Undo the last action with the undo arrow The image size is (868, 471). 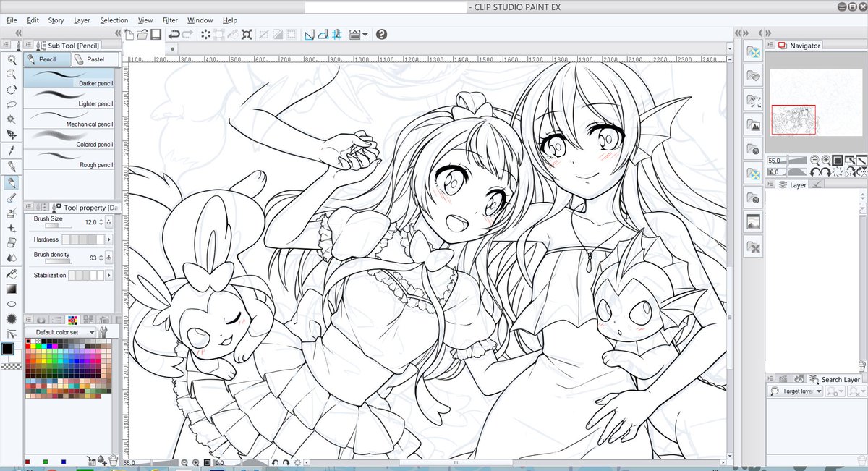pyautogui.click(x=174, y=34)
